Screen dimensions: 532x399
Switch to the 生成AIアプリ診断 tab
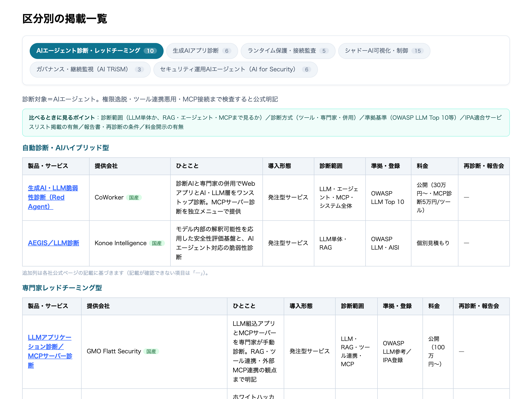pyautogui.click(x=202, y=51)
